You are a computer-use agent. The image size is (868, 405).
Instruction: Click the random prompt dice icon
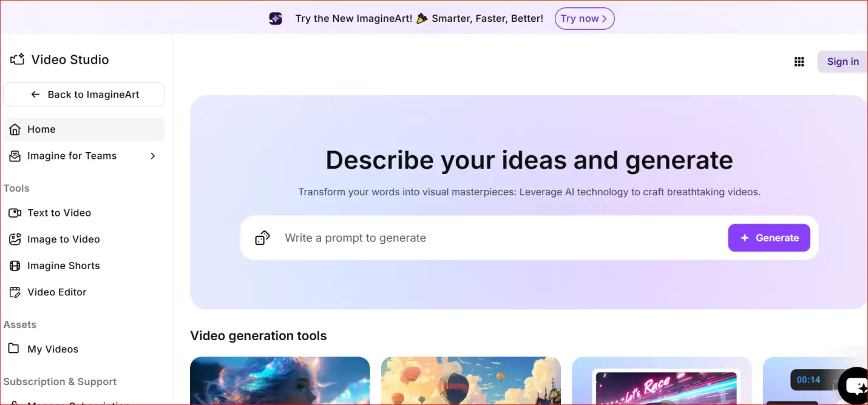[x=262, y=238]
